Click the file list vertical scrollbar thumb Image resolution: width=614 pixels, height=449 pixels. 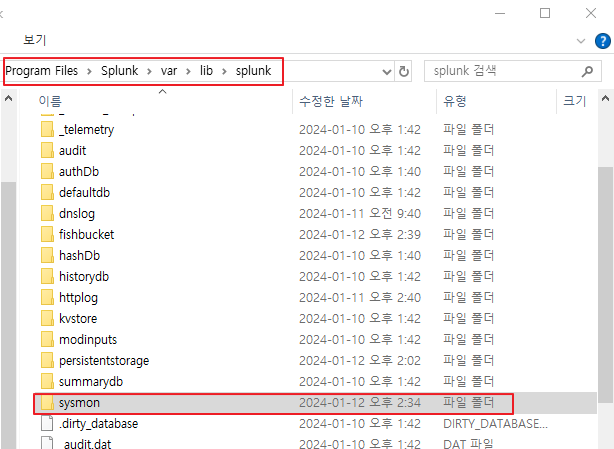click(605, 285)
